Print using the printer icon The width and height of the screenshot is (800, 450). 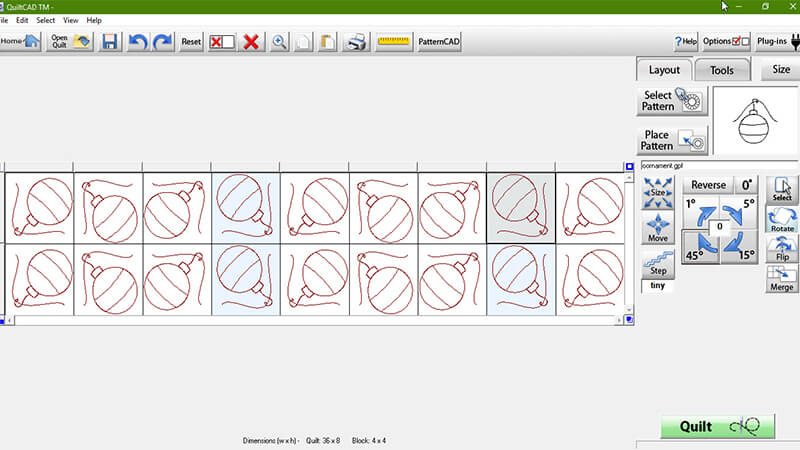[x=355, y=42]
